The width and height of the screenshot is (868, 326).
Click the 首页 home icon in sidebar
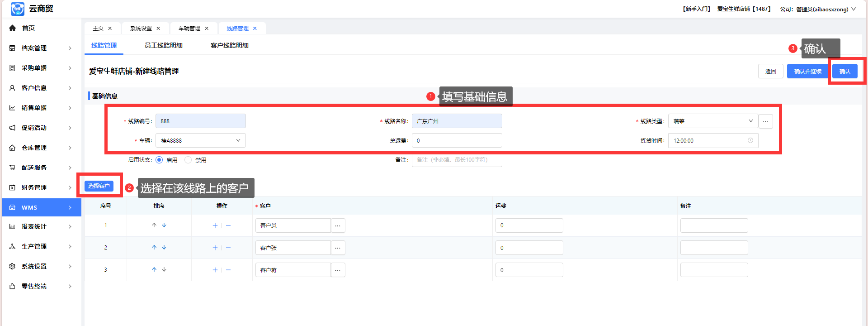tap(13, 28)
